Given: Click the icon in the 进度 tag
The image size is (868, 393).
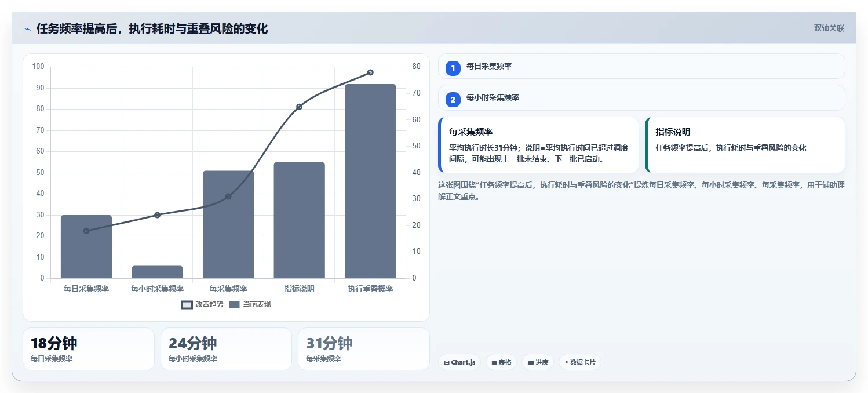Looking at the screenshot, I should [531, 362].
